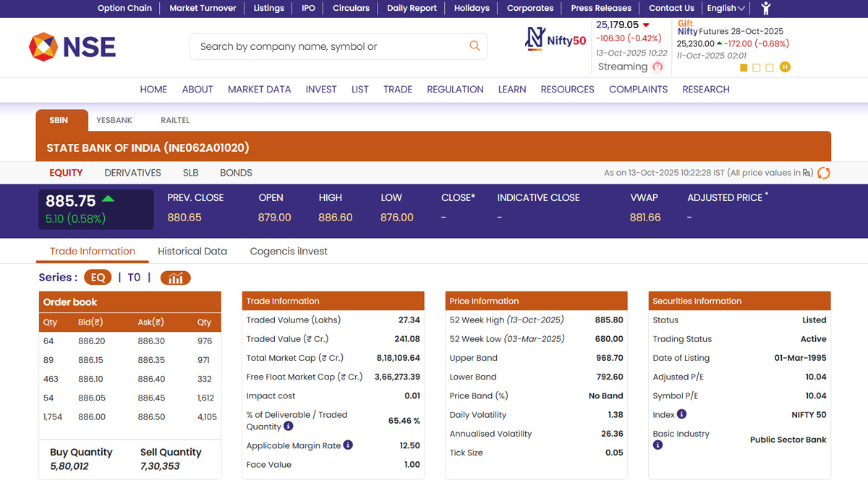This screenshot has width=868, height=488.
Task: Select the EQ series pill
Action: pyautogui.click(x=98, y=278)
